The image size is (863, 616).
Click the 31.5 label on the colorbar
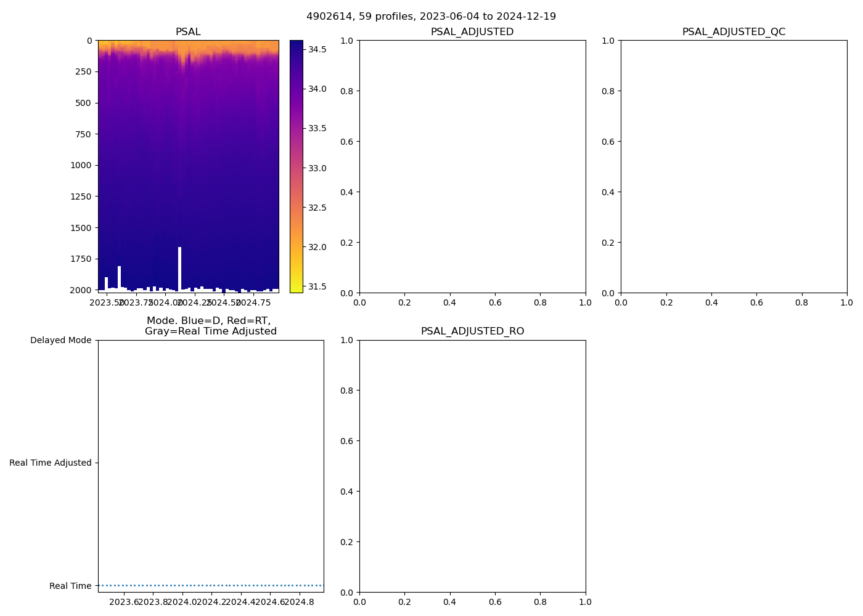317,286
